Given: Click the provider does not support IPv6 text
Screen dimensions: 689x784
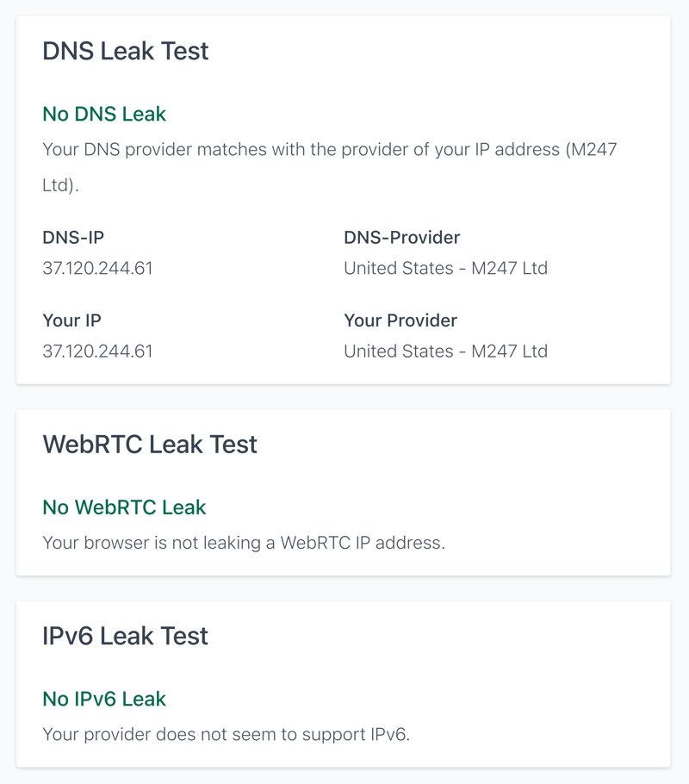Looking at the screenshot, I should pos(226,734).
